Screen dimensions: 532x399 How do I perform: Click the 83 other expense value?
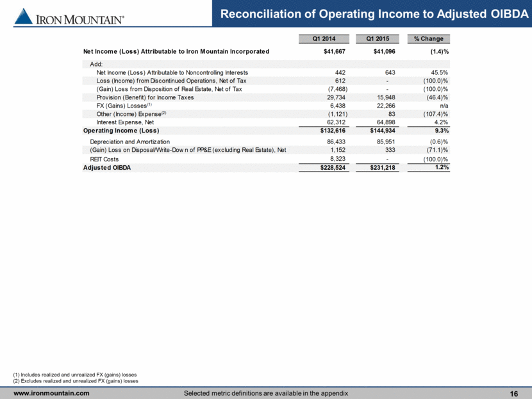pyautogui.click(x=392, y=114)
